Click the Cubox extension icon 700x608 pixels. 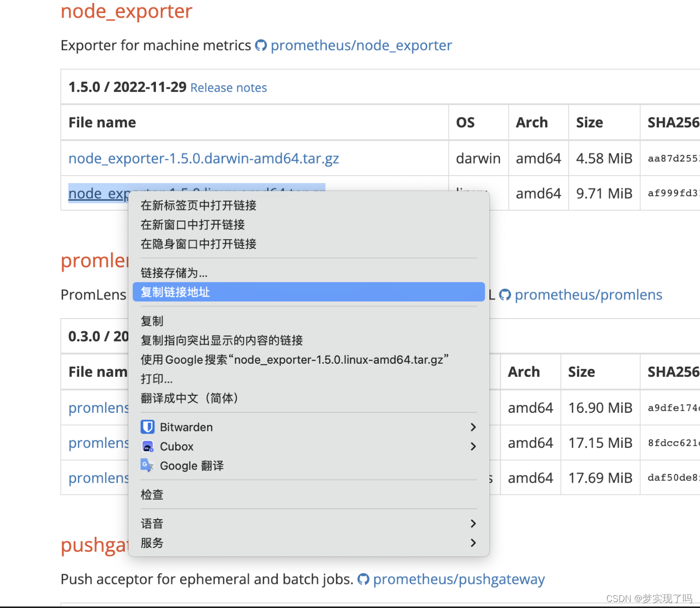[x=147, y=446]
